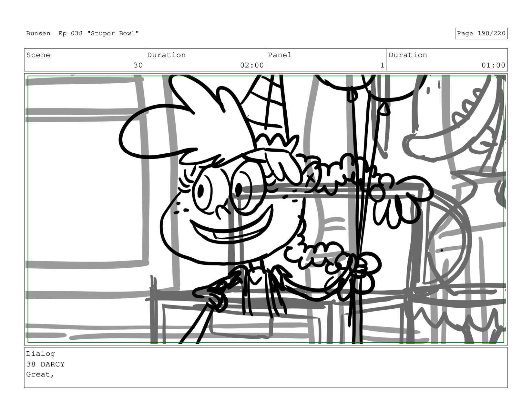
Task: Click the storyboard panel drawing
Action: pos(266,209)
